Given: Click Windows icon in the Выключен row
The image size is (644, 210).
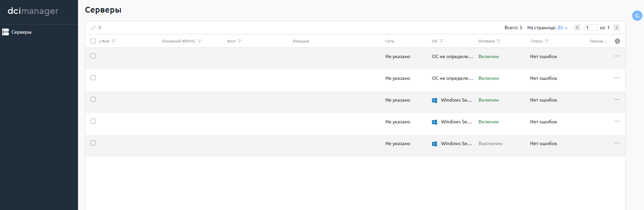Looking at the screenshot, I should [434, 144].
